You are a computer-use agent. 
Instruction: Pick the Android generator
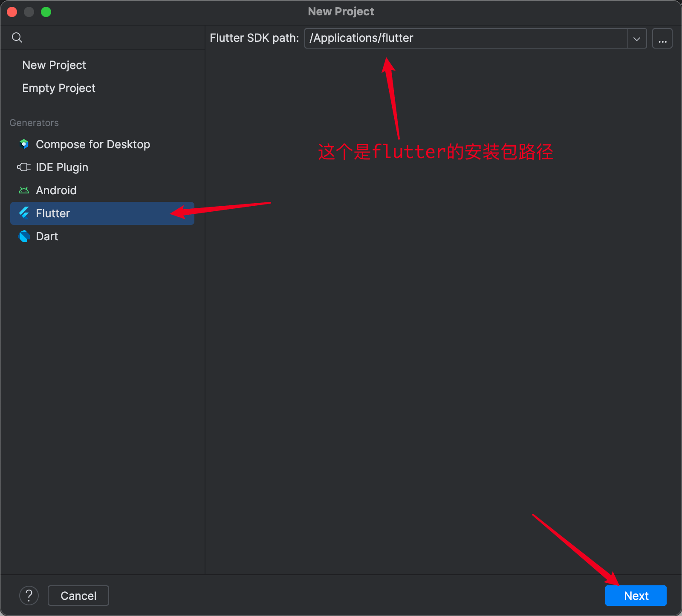coord(56,190)
